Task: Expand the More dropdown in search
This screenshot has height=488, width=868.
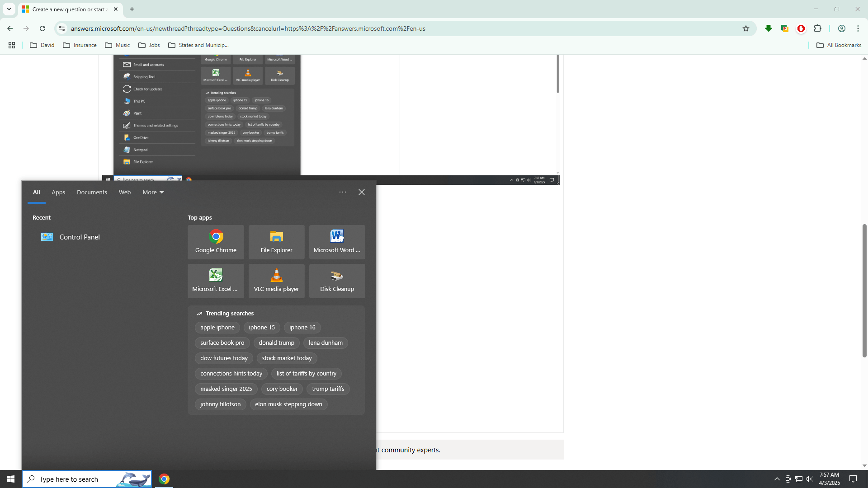Action: click(153, 192)
